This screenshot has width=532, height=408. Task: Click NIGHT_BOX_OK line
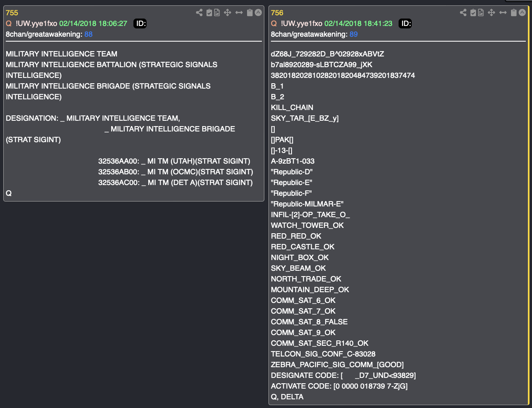click(x=300, y=258)
